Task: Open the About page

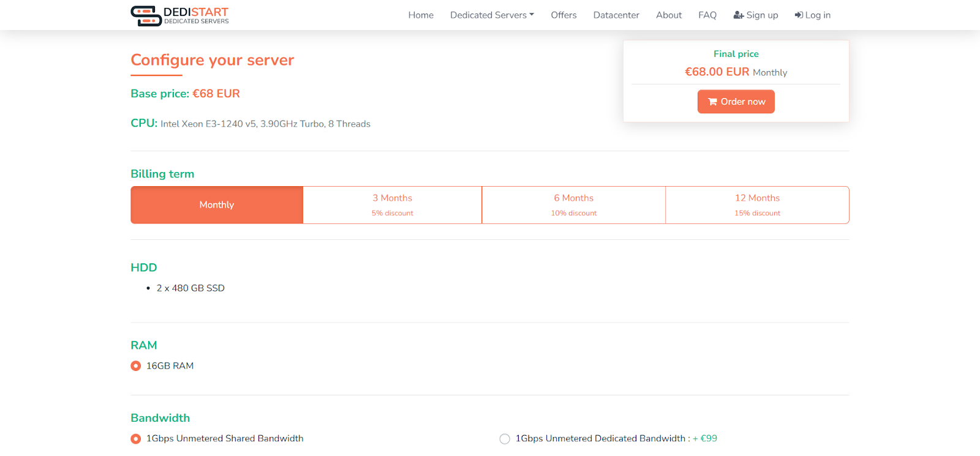Action: point(669,15)
